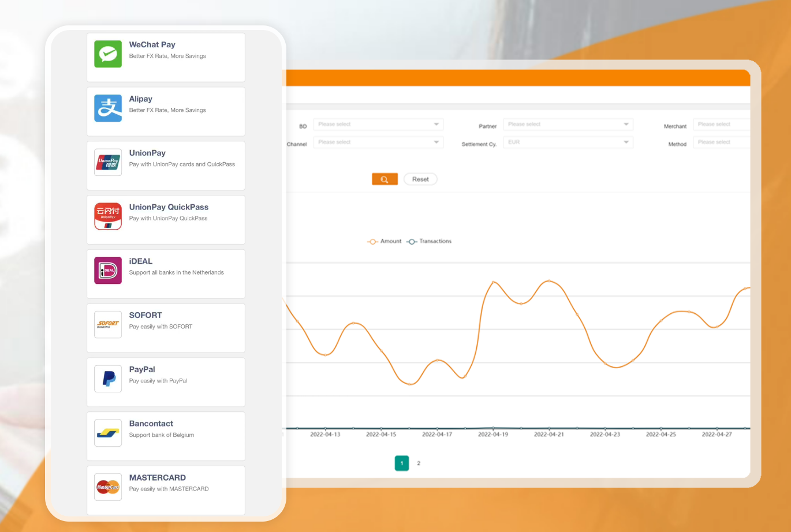Click the 2022-04-19 axis label

tap(493, 434)
